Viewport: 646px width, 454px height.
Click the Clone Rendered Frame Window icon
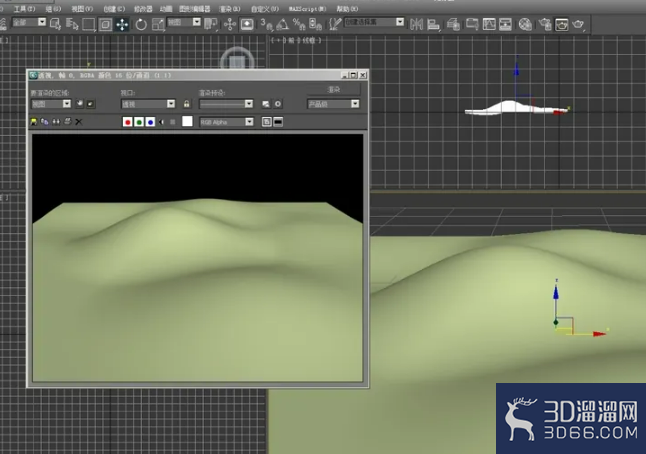tap(56, 122)
